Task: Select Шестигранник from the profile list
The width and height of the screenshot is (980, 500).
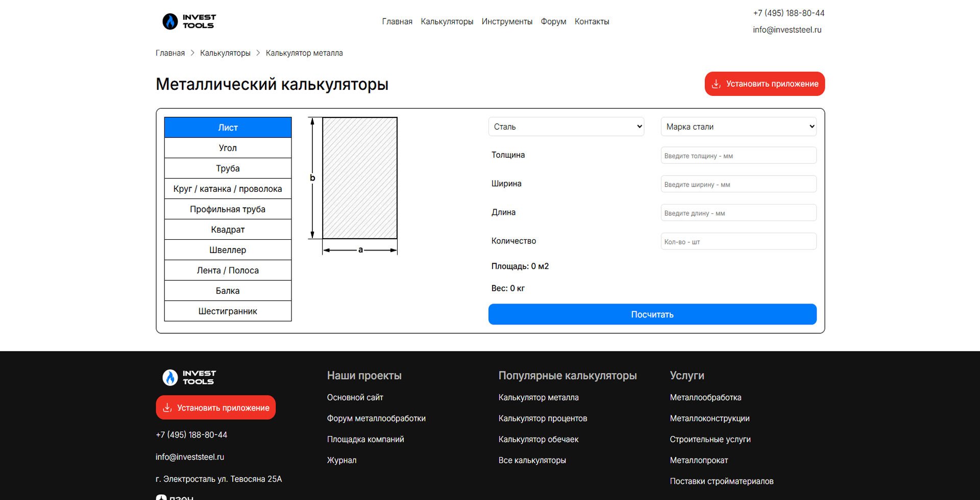Action: (x=228, y=311)
